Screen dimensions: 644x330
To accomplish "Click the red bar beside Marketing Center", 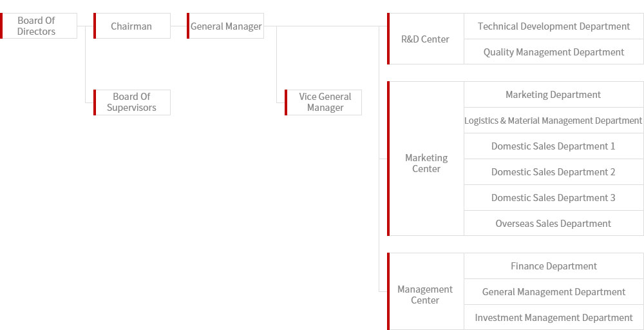I will [x=388, y=159].
